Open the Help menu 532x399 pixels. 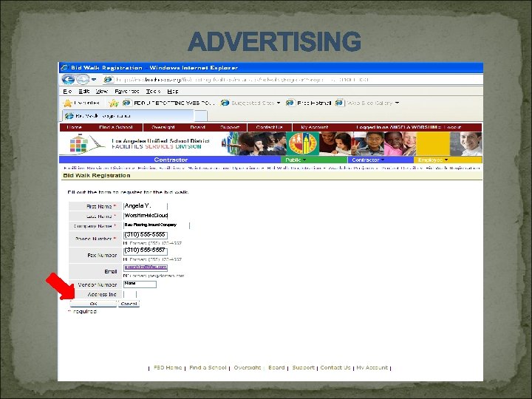pos(173,92)
